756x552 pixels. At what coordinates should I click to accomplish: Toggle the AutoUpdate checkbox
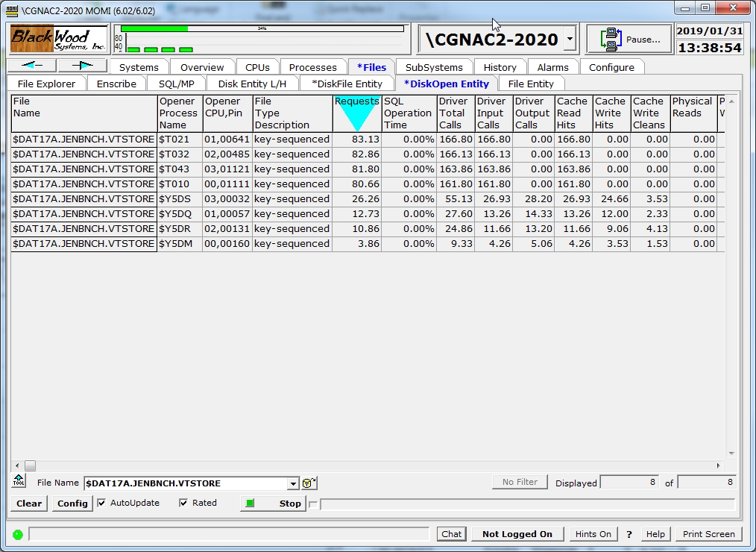(x=101, y=504)
